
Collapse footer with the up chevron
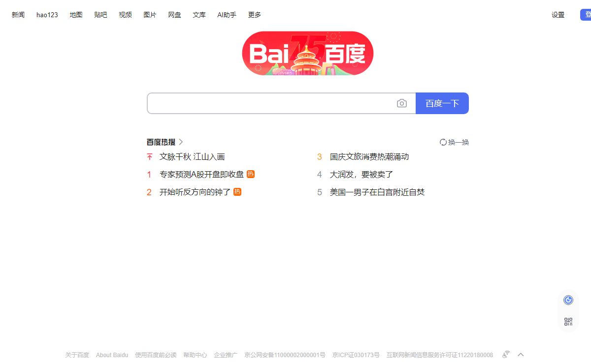521,355
